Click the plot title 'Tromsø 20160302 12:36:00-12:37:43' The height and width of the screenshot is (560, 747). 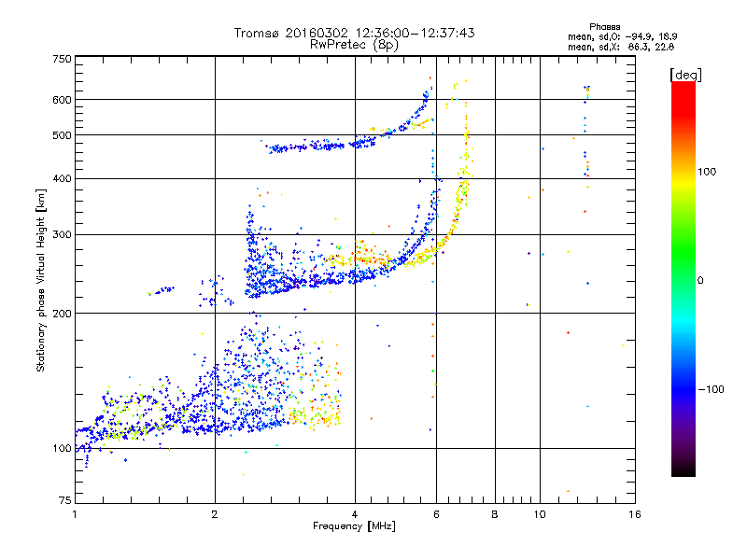click(x=355, y=33)
